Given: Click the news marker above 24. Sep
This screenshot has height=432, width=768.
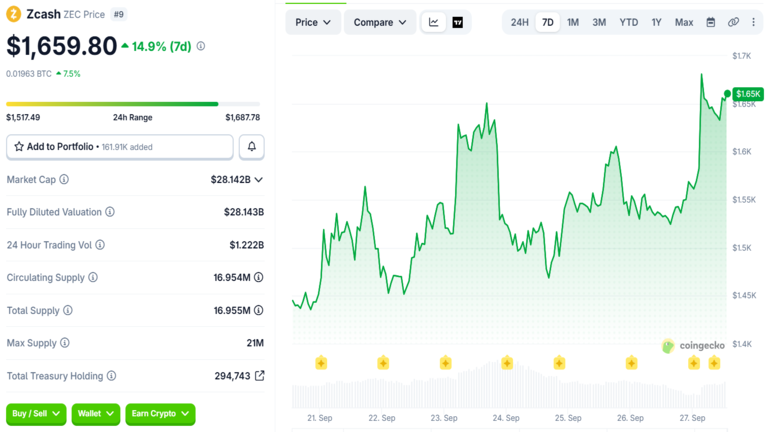Looking at the screenshot, I should point(507,363).
